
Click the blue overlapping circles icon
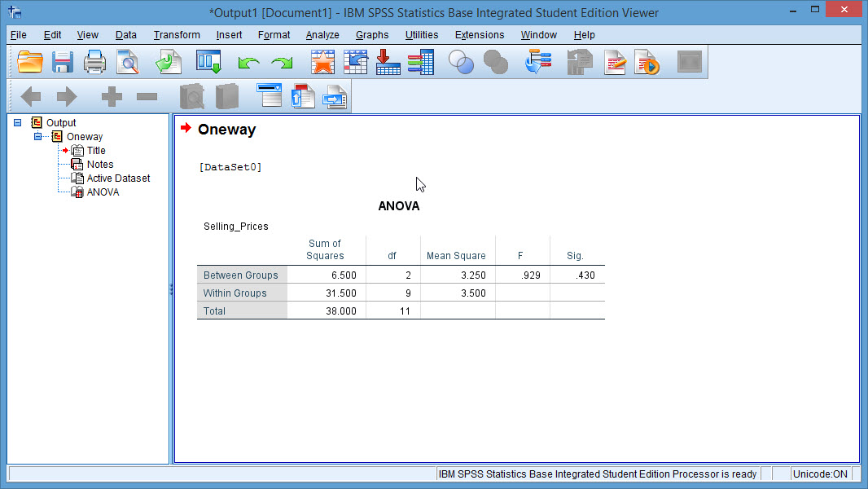coord(461,62)
